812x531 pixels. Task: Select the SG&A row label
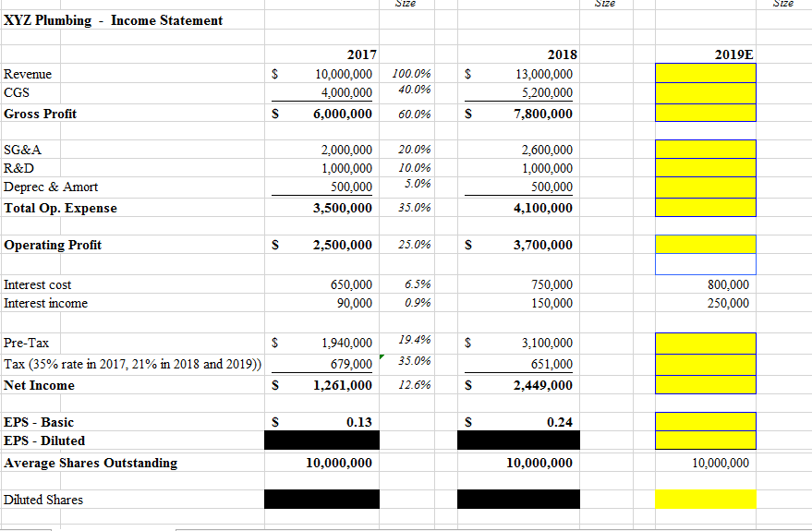coord(22,150)
